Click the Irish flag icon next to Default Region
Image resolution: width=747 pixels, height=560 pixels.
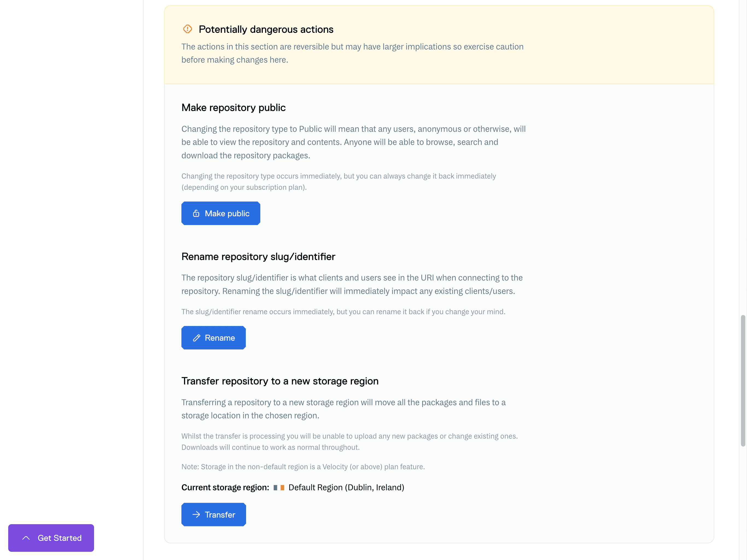point(279,487)
